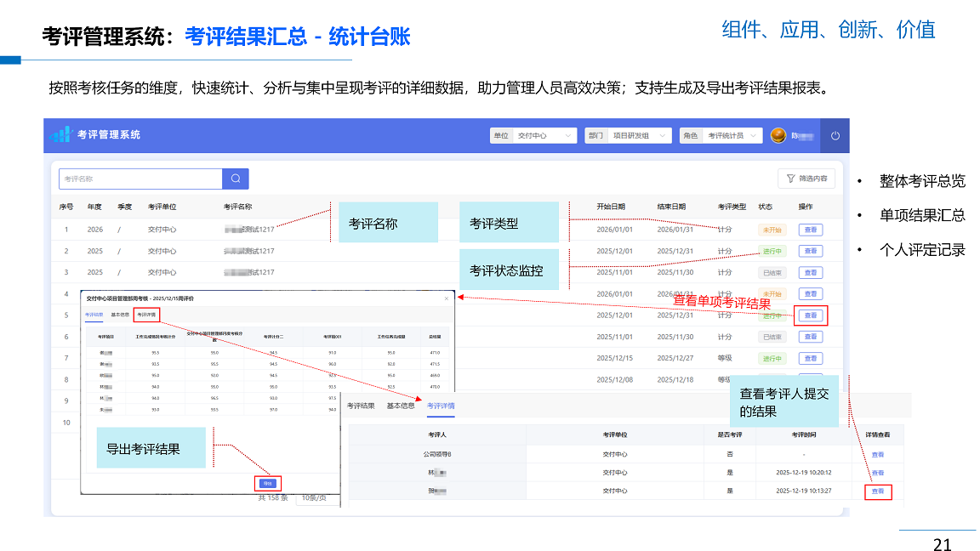Select 基本信息 tab in lower detail panel
Screen dimensions: 980x551
(401, 406)
